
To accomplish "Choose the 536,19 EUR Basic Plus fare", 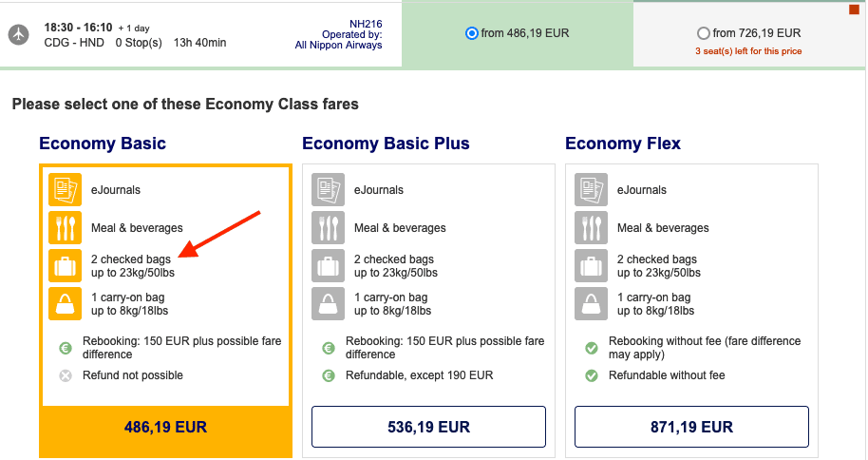I will [x=428, y=427].
